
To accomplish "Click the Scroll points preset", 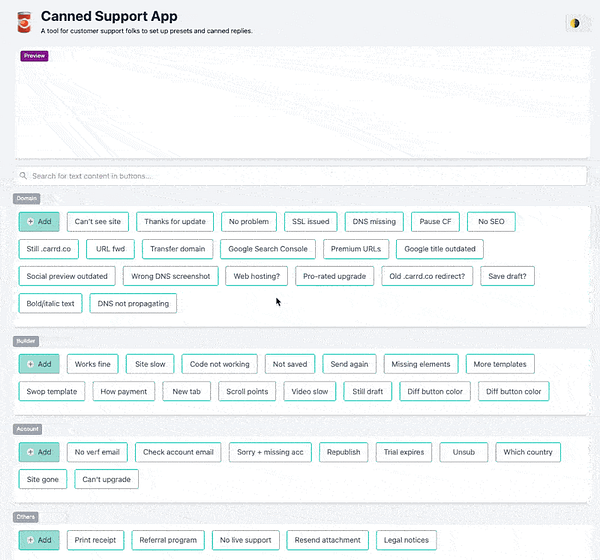I will (x=247, y=391).
